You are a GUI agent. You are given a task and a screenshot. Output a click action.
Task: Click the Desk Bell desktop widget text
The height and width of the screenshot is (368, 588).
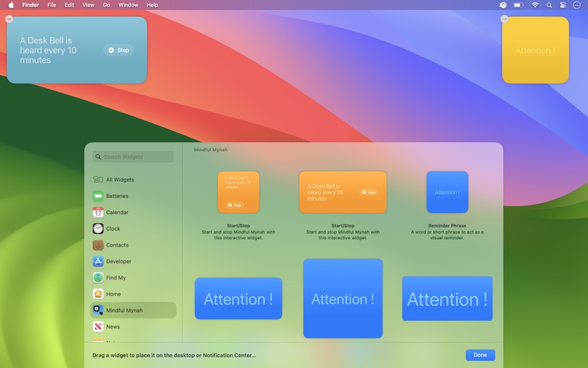coord(48,50)
